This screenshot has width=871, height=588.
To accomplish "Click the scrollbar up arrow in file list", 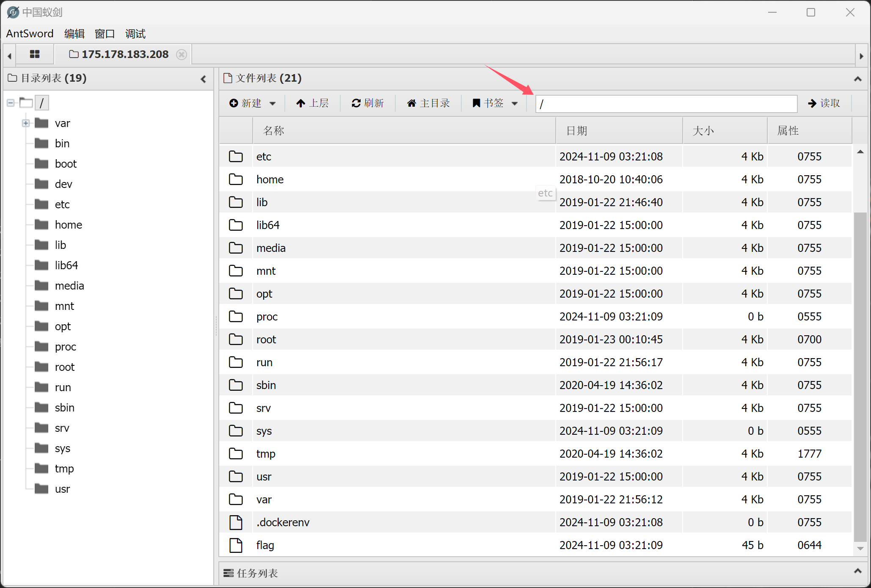I will (x=860, y=152).
